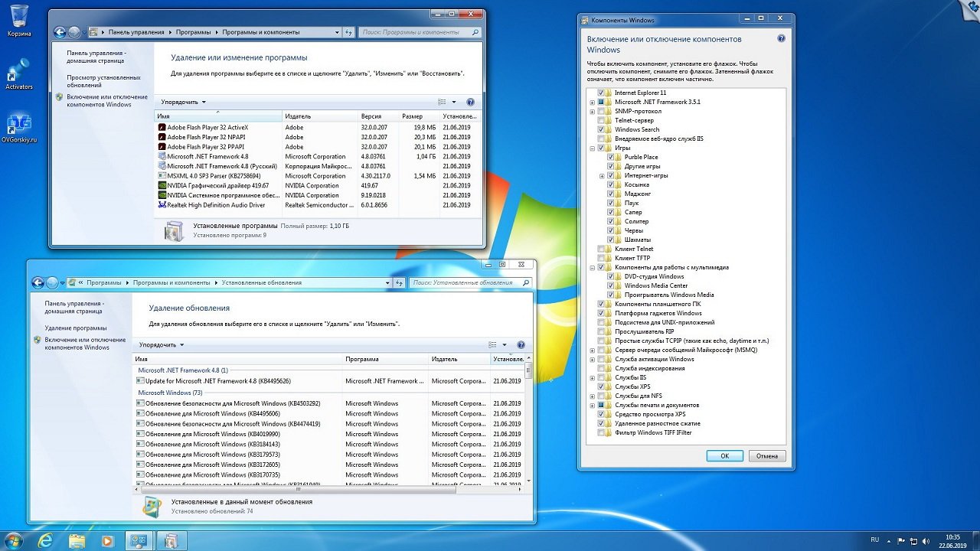980x551 pixels.
Task: Open the Упорядочить dropdown in Programs window
Action: point(183,102)
